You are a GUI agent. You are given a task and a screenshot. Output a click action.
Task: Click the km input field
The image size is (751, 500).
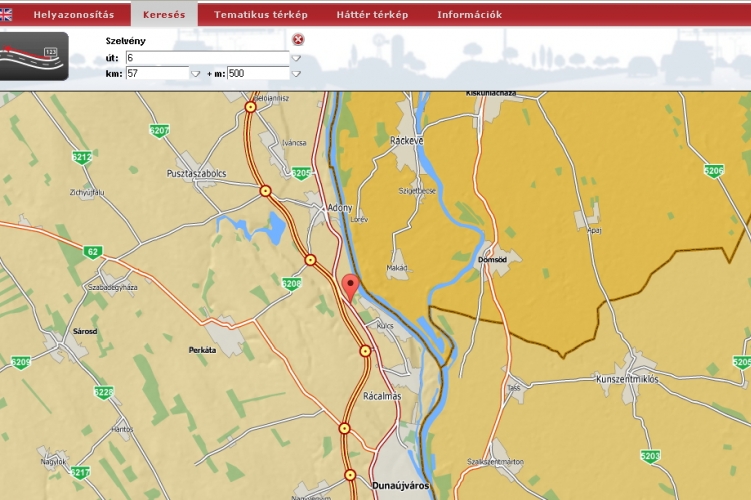157,73
